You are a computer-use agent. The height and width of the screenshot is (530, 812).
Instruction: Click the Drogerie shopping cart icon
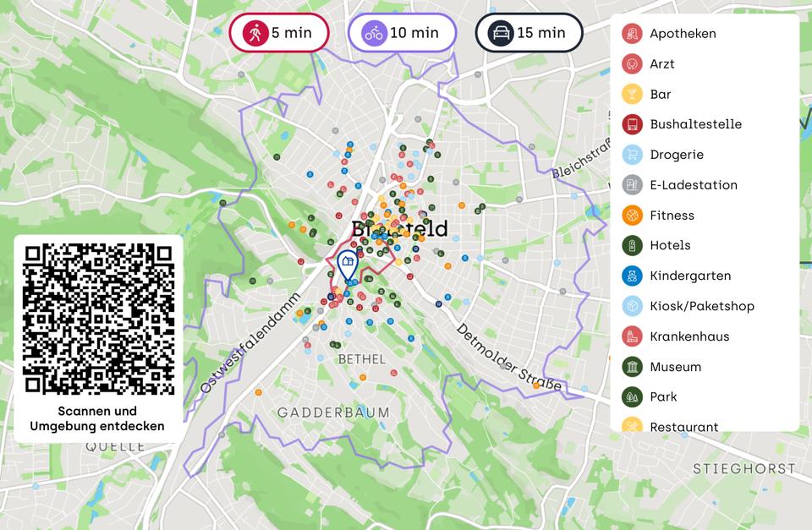[x=632, y=155]
